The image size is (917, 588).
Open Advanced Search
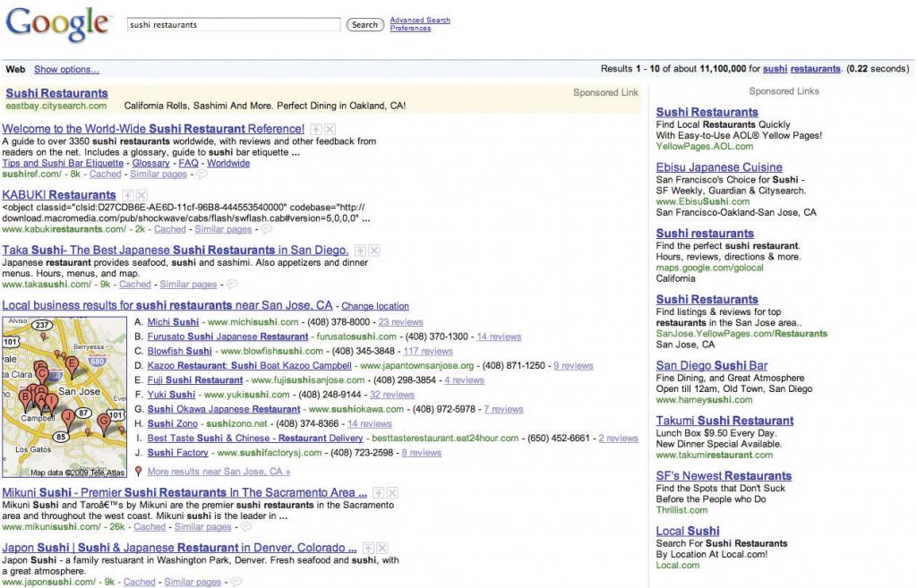420,20
